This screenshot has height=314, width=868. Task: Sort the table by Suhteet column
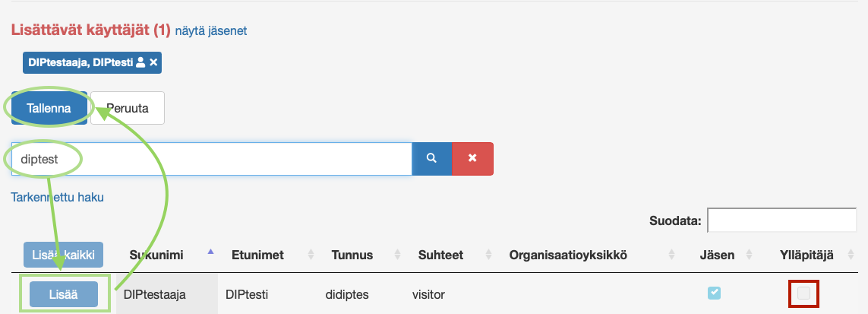coord(437,255)
